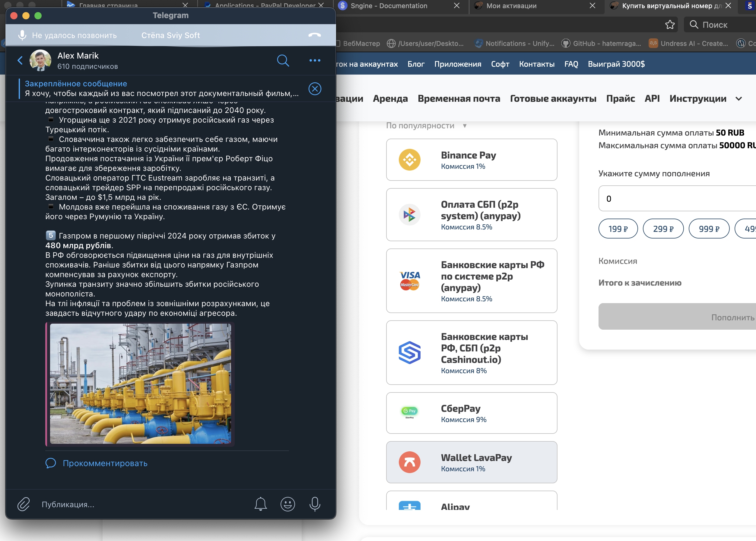Close the Купить виртуальный номер tab
756x541 pixels.
(x=728, y=6)
